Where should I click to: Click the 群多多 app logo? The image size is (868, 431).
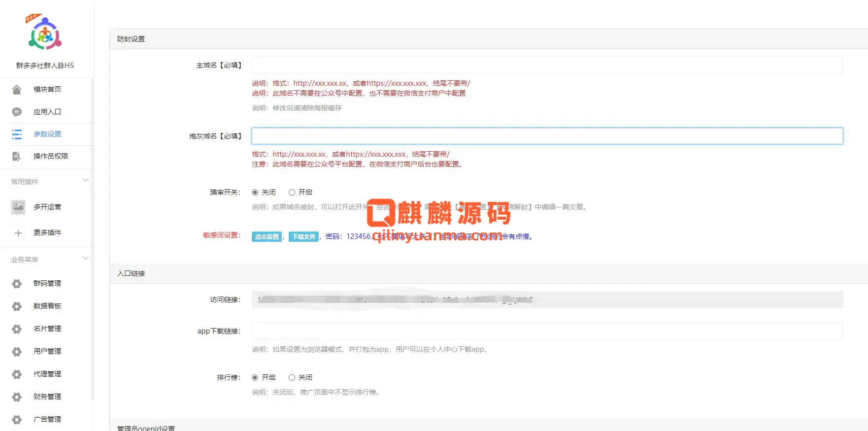[44, 33]
